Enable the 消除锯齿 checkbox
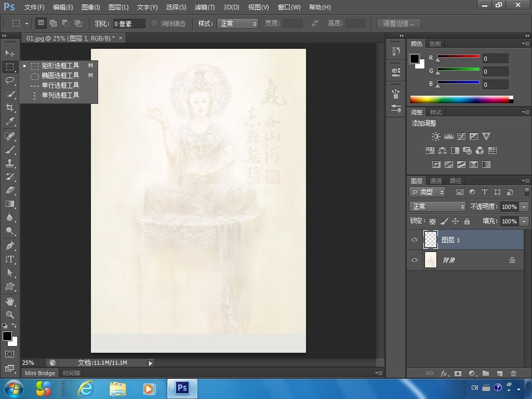 pyautogui.click(x=154, y=23)
